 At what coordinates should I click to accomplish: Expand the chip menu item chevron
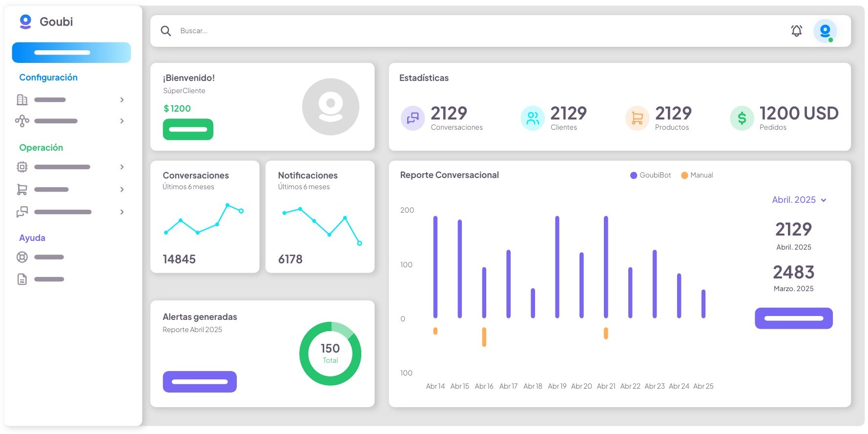pyautogui.click(x=122, y=167)
